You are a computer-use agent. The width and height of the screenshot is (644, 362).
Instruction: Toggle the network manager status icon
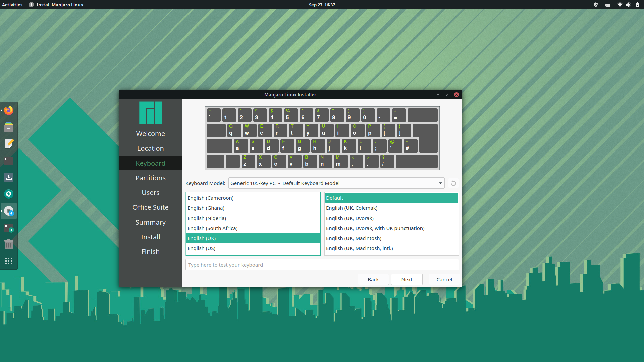[619, 5]
